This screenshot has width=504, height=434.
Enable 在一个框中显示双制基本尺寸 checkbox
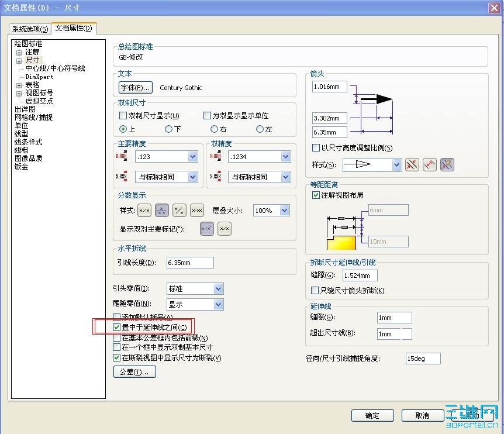pyautogui.click(x=117, y=347)
